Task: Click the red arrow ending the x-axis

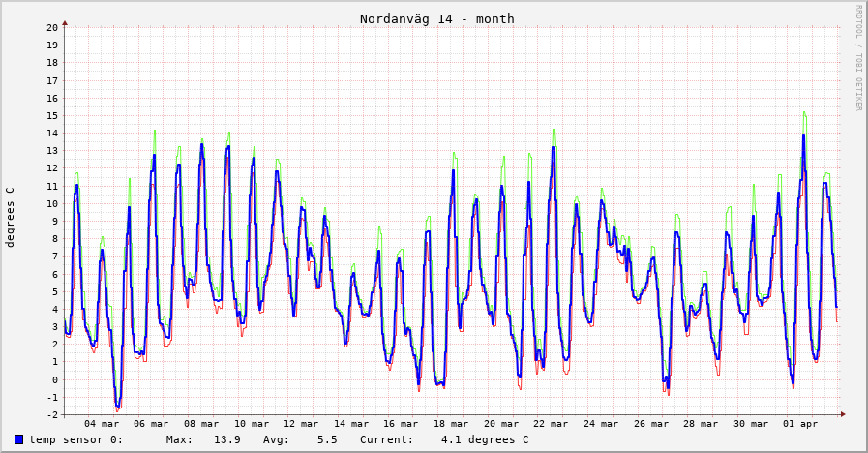Action: [843, 414]
